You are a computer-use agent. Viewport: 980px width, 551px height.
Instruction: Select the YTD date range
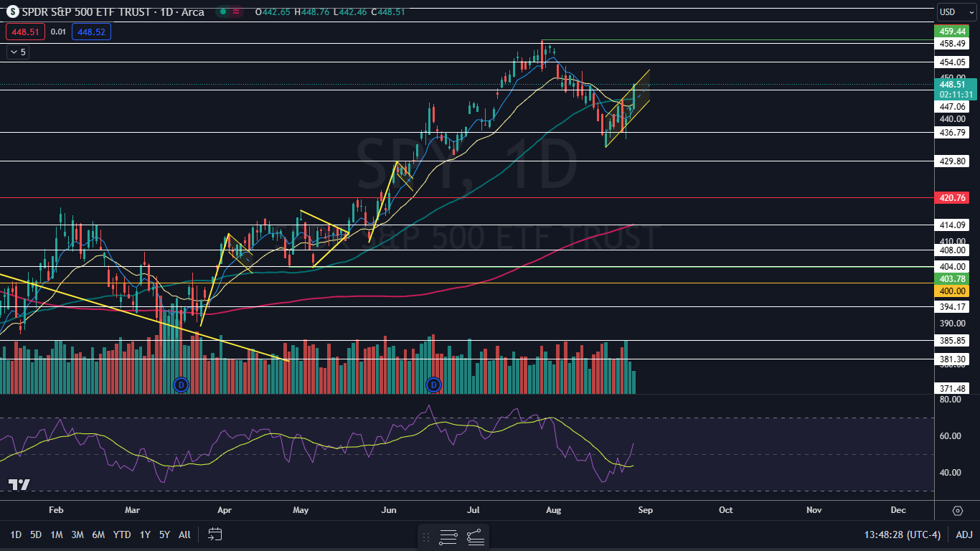122,534
